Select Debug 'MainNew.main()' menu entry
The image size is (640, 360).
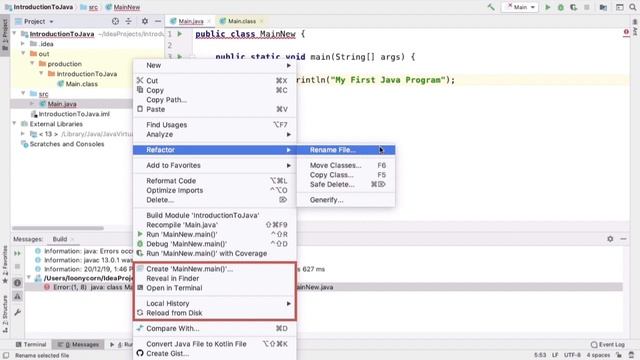click(x=215, y=244)
